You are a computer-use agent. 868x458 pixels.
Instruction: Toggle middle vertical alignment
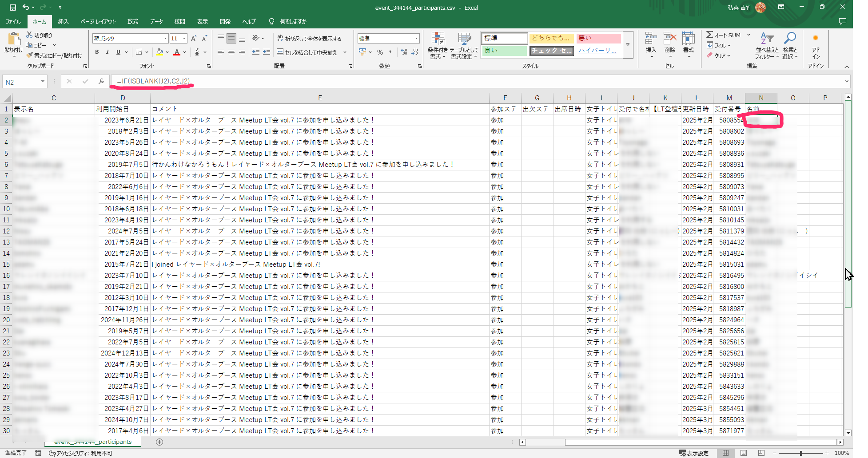(x=231, y=39)
